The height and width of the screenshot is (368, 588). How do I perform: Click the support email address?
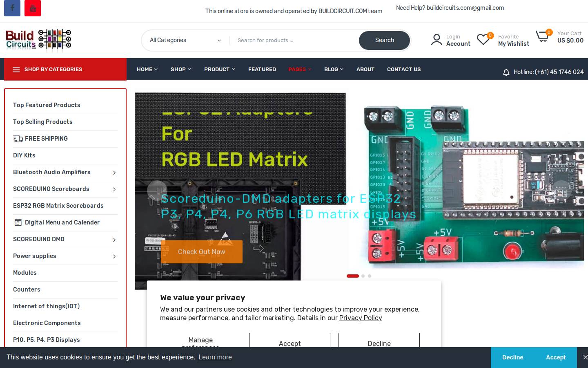(465, 8)
